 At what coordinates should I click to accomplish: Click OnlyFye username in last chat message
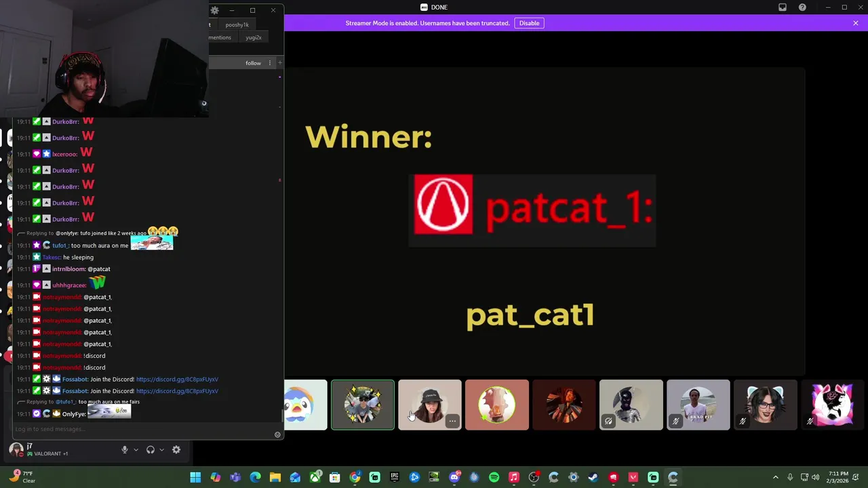[74, 414]
